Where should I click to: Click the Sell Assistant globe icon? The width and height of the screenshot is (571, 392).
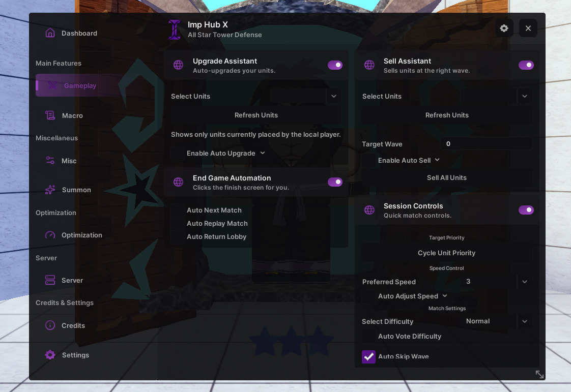tap(369, 65)
